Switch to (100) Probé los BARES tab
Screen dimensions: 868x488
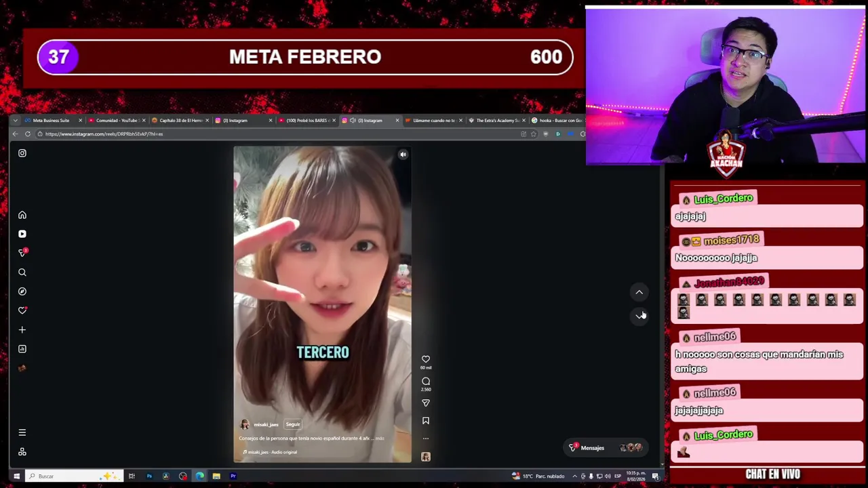(x=307, y=121)
